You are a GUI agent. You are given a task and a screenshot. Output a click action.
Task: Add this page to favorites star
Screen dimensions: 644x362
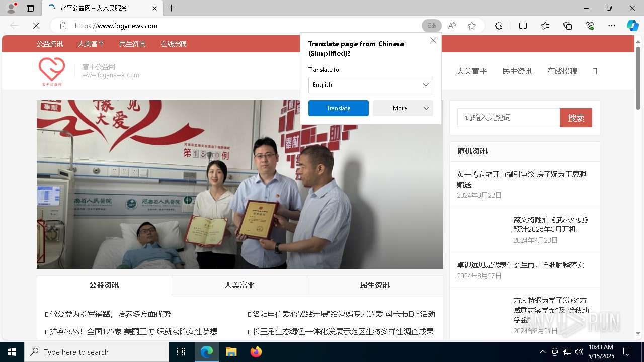point(472,26)
